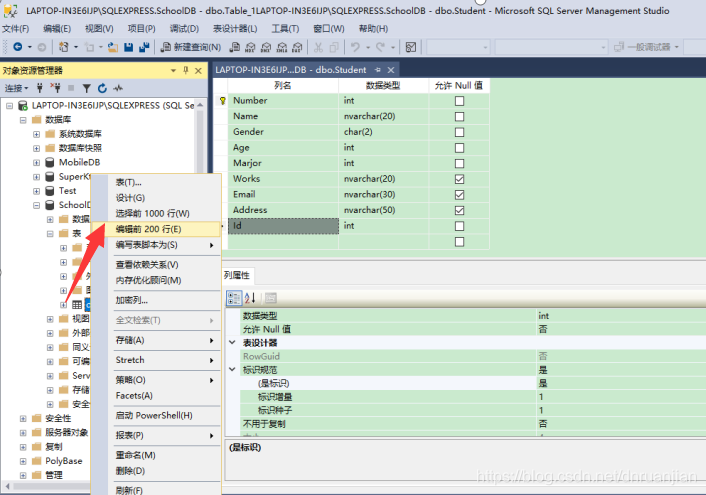Screen dimensions: 706x495
Task: Click 新建查询(N) toolbar button
Action: coord(191,47)
